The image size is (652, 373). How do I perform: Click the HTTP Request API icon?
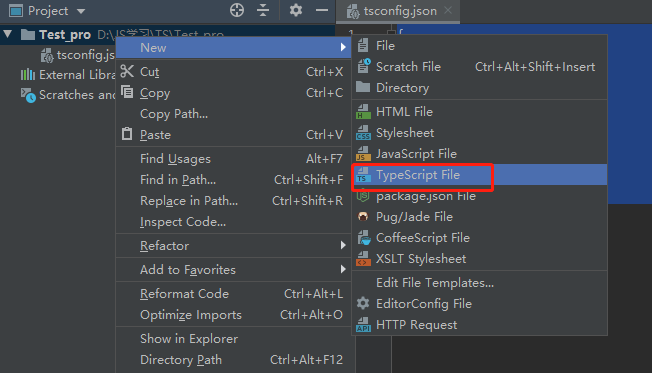tap(363, 325)
